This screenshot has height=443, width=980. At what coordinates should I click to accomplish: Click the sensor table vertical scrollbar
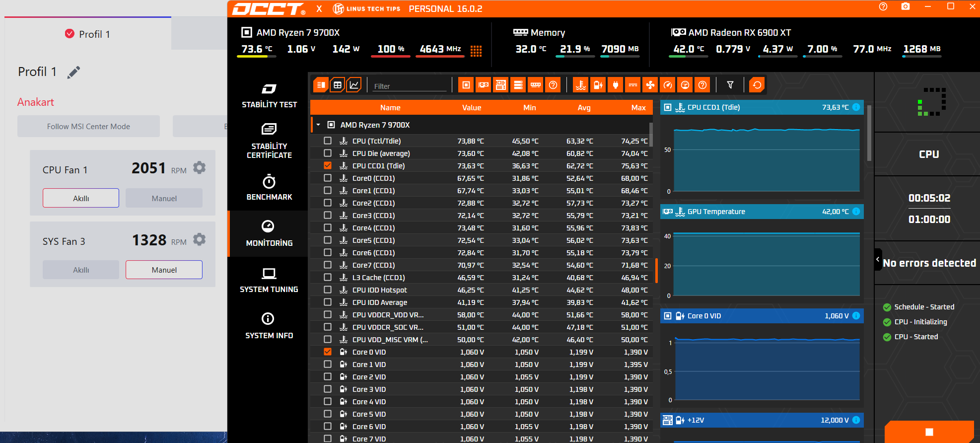coord(650,134)
